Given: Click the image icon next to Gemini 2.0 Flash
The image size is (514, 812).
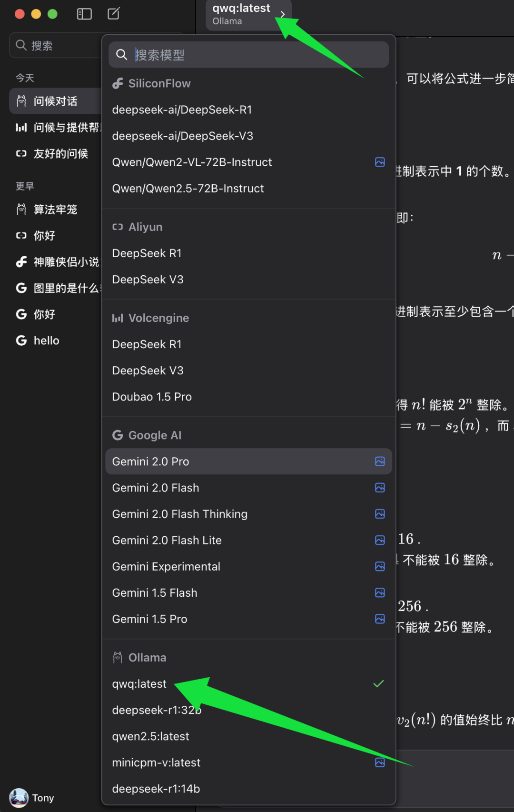Looking at the screenshot, I should pos(380,488).
